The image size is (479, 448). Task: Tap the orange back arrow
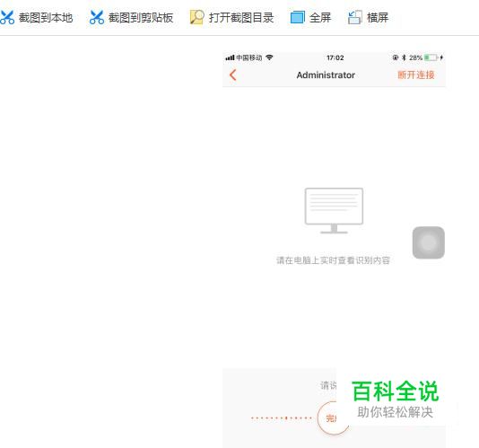(233, 75)
